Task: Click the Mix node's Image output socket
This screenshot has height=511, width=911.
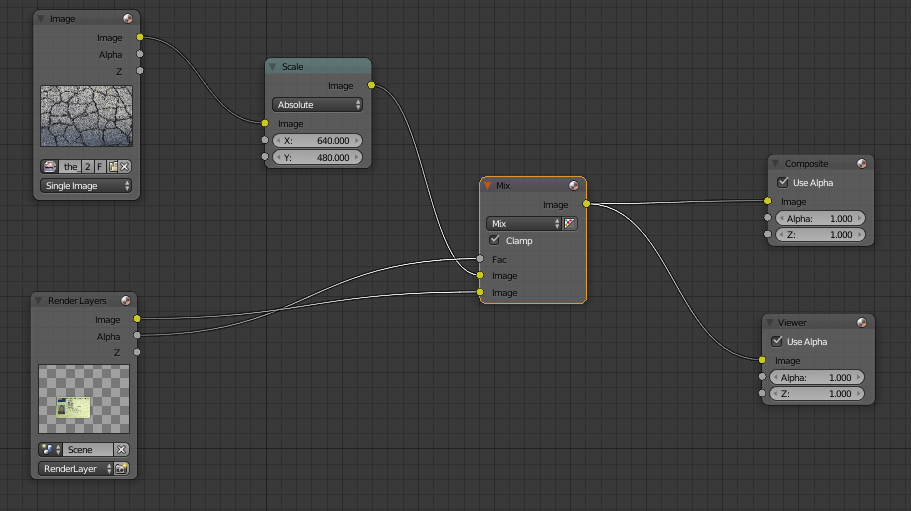Action: (586, 204)
